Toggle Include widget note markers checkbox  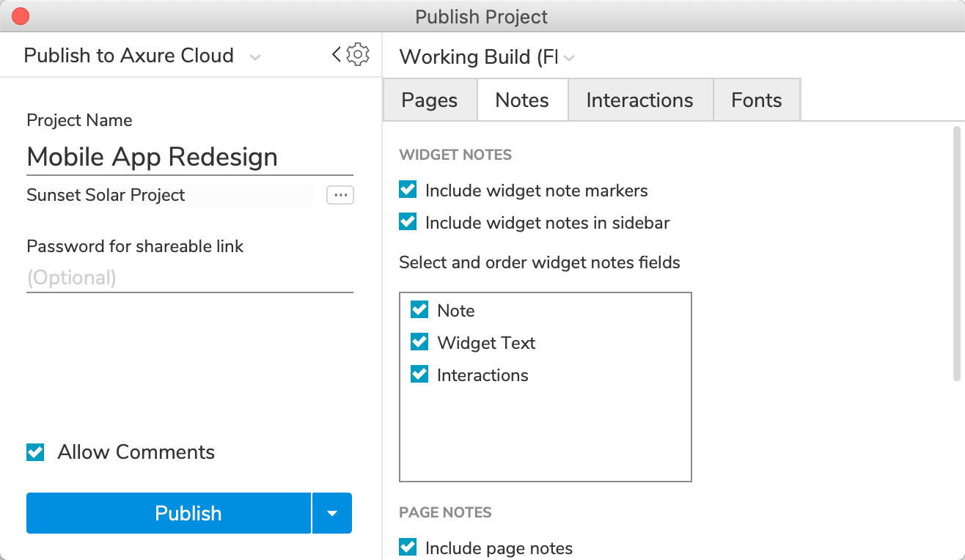[x=408, y=191]
